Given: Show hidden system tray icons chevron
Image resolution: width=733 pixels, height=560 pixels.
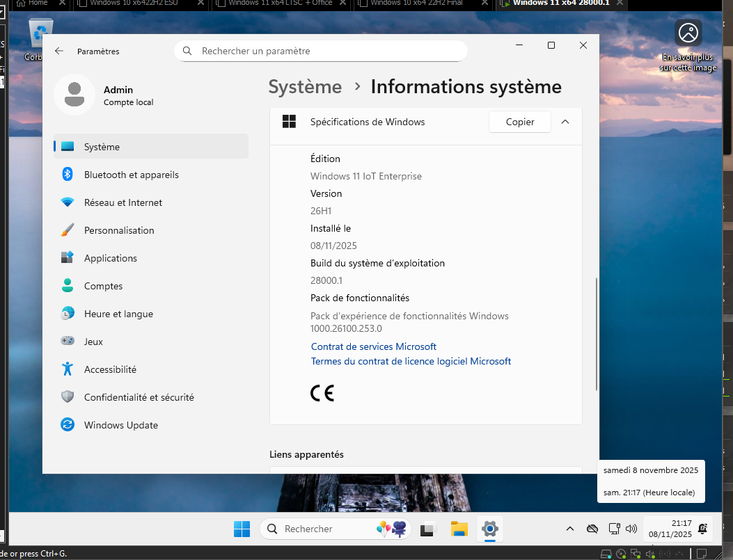Looking at the screenshot, I should point(569,529).
